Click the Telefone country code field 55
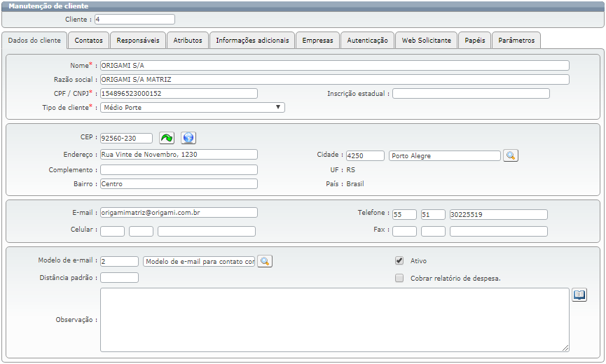The width and height of the screenshot is (606, 364). click(x=405, y=215)
